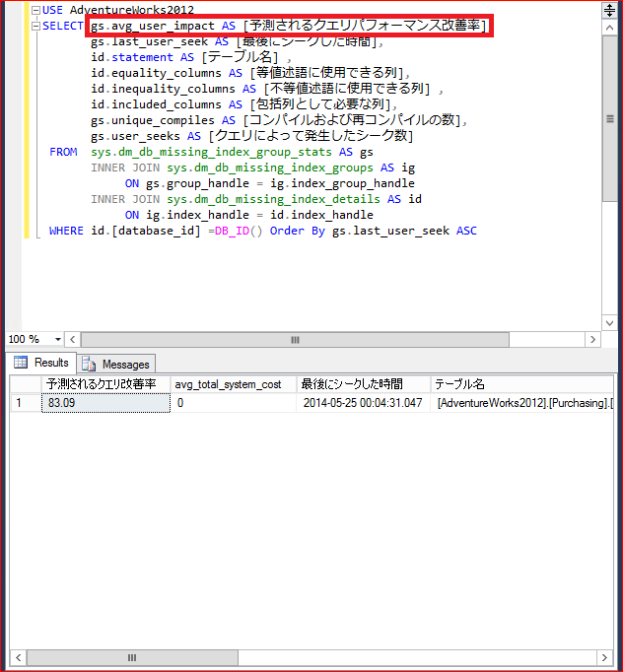Switch to the Messages tab
The width and height of the screenshot is (623, 672).
coord(115,365)
